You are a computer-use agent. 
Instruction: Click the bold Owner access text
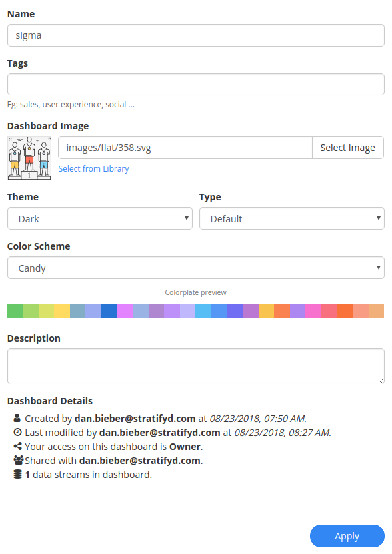(185, 447)
